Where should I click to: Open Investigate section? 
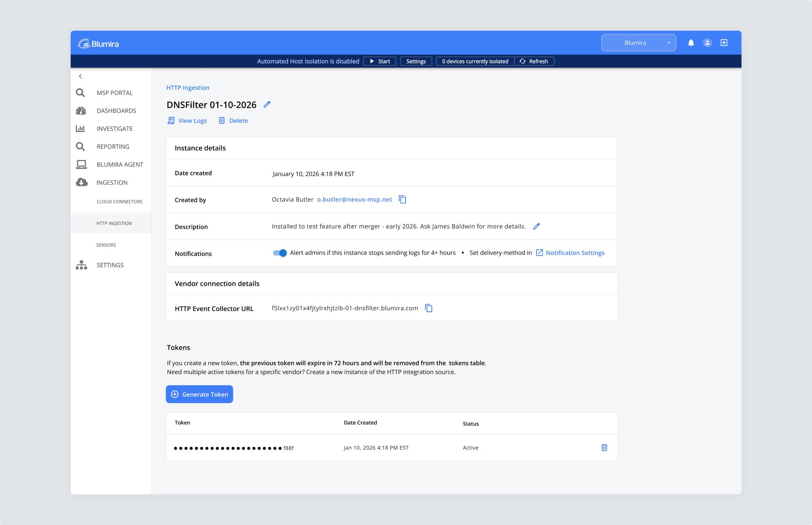pyautogui.click(x=115, y=129)
